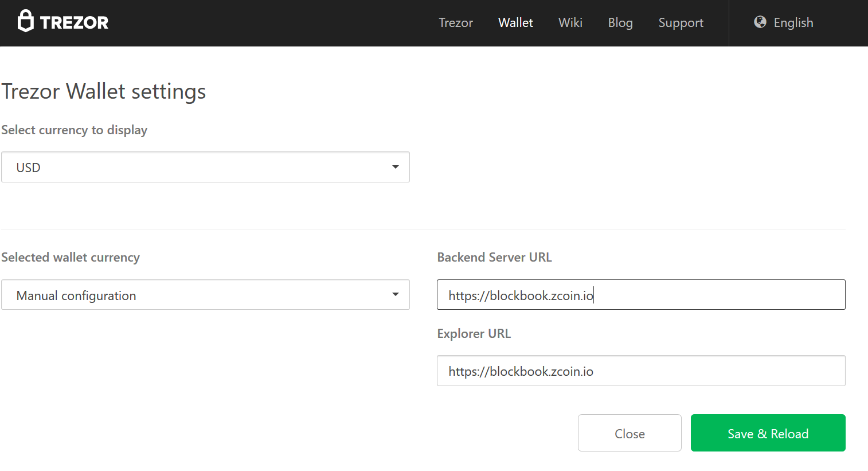Open the USD display currency dropdown
The height and width of the screenshot is (471, 868).
tap(205, 167)
